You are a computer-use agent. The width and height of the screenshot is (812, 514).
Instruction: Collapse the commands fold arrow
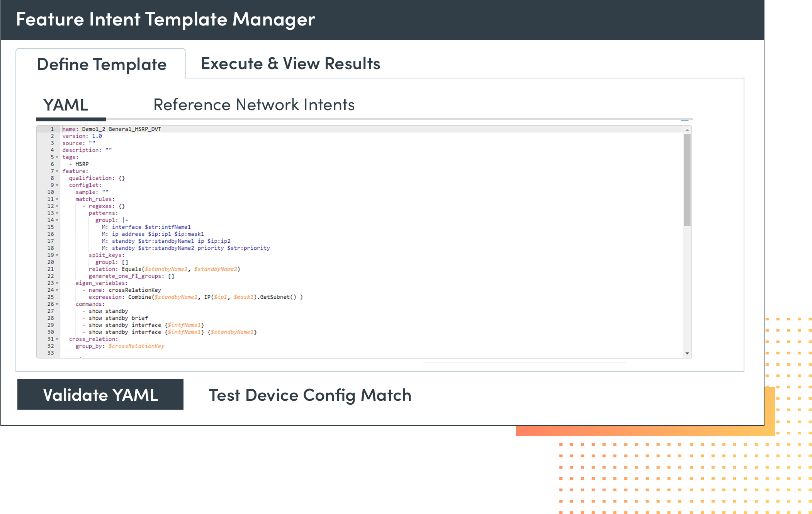[x=57, y=304]
